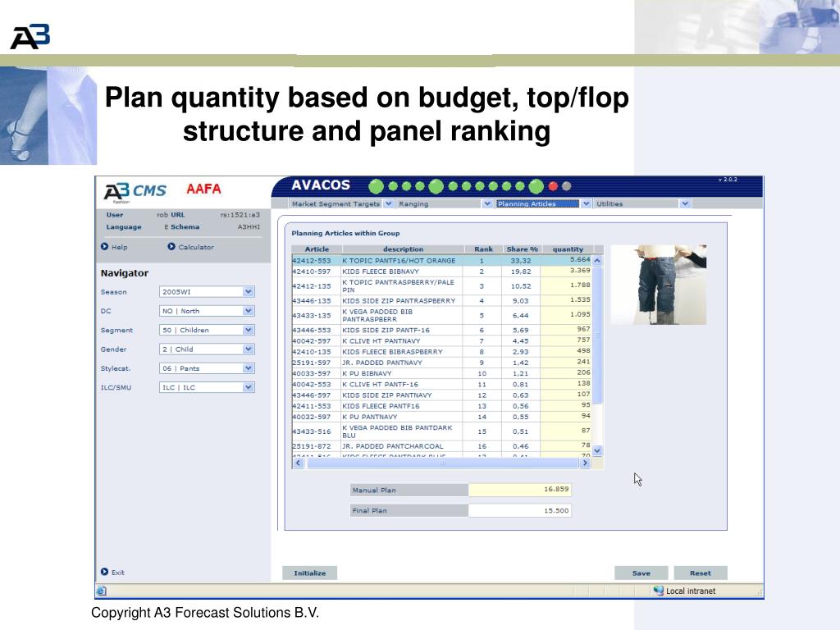The image size is (840, 630).
Task: Click the grey final progress dot
Action: tap(566, 186)
